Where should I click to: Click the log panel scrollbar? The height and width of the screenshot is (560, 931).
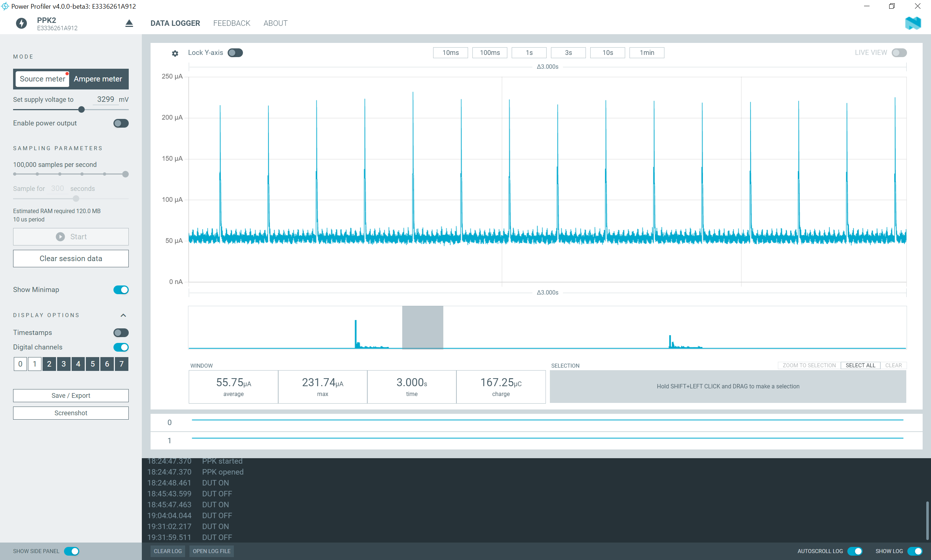(x=927, y=521)
